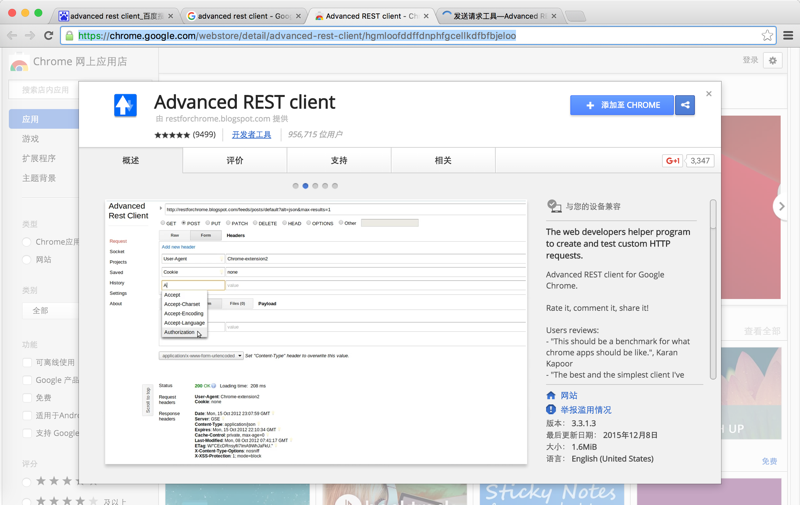Open the 评价 reviews tab
This screenshot has width=800, height=505.
pos(235,160)
